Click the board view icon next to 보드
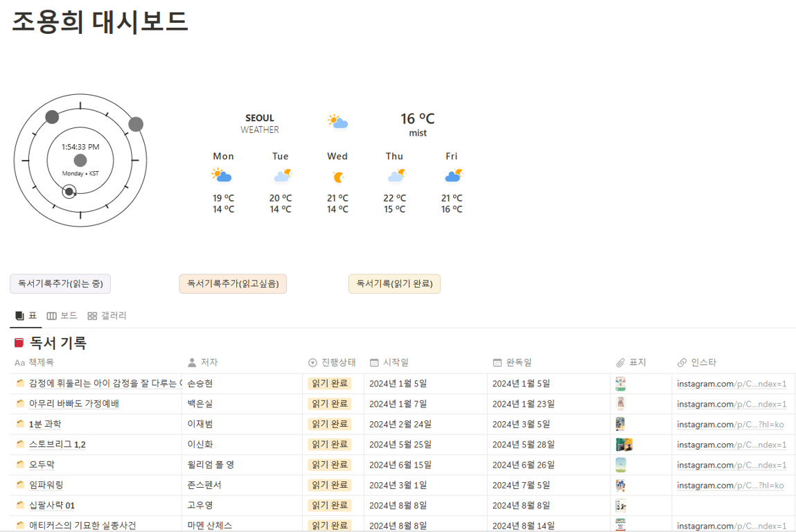 (51, 315)
